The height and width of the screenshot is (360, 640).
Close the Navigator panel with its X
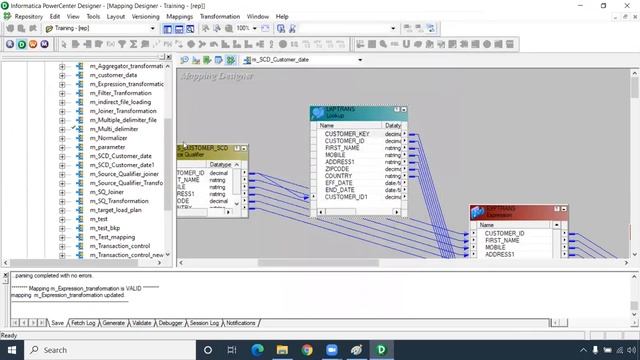pos(169,57)
